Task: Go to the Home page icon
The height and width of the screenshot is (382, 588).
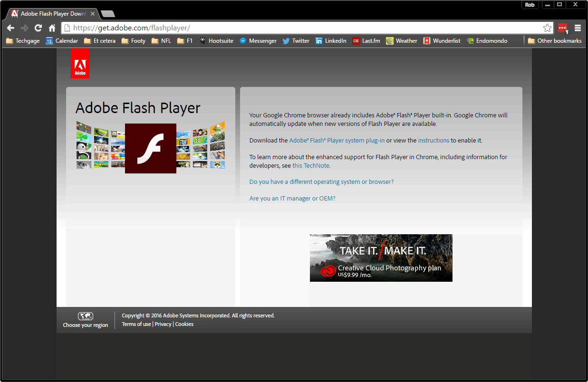Action: coord(52,28)
